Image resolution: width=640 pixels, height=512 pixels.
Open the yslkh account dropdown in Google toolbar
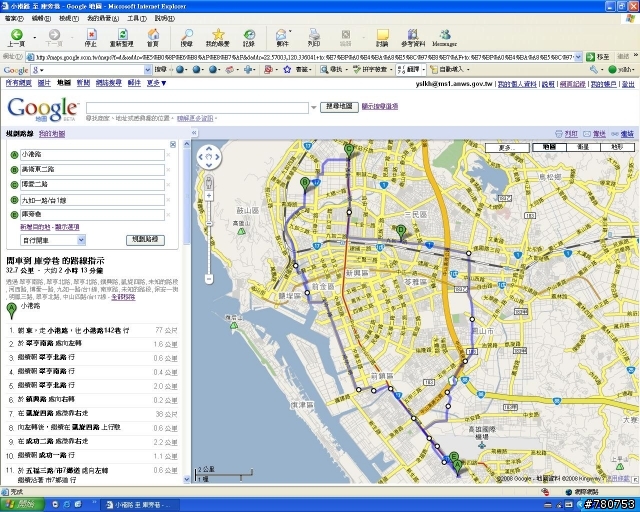(622, 70)
